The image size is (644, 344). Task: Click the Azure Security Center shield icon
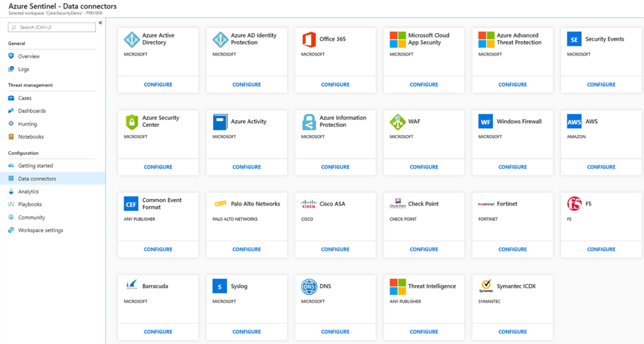click(132, 122)
